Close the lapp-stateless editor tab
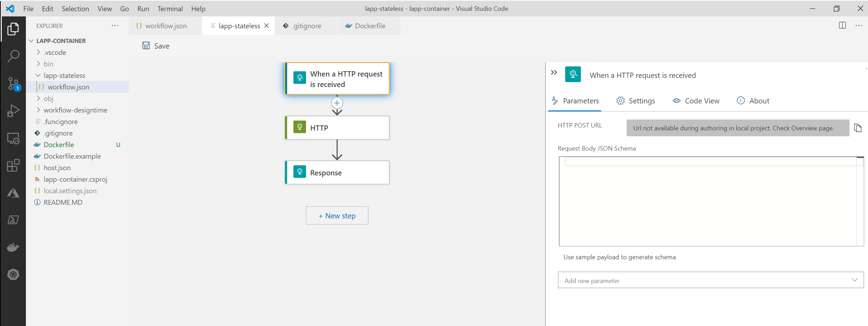The image size is (868, 326). tap(266, 26)
